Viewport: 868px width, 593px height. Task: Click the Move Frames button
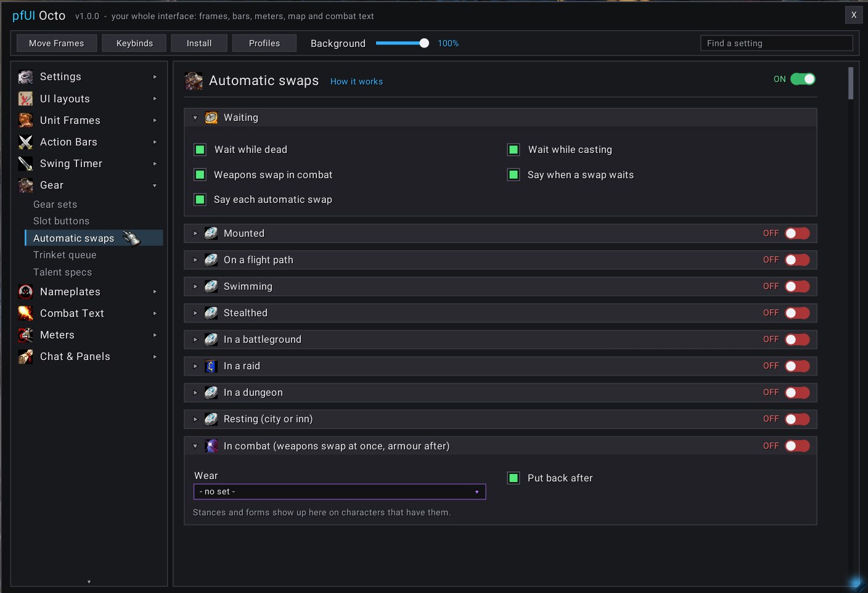(x=56, y=43)
